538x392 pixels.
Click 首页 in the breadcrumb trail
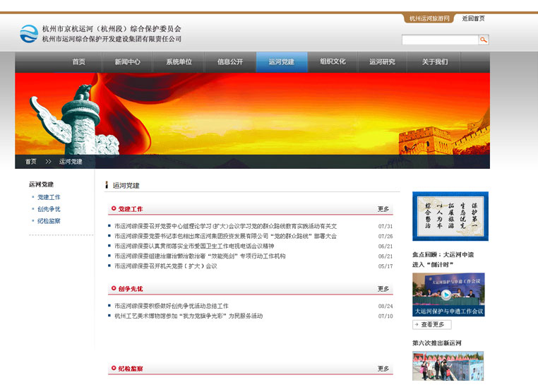coord(31,162)
